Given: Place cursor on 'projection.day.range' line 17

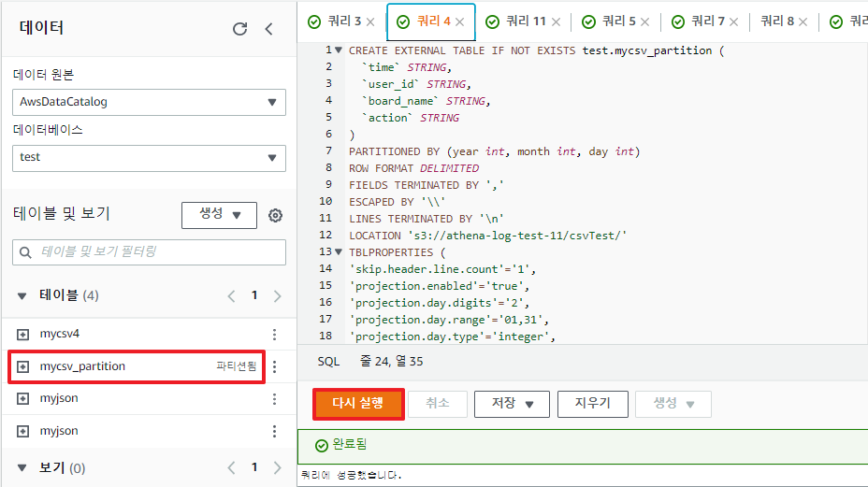Looking at the screenshot, I should (x=449, y=320).
